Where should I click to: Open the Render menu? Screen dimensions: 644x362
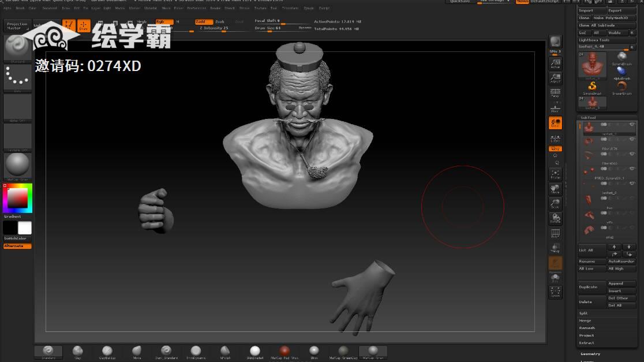point(215,8)
